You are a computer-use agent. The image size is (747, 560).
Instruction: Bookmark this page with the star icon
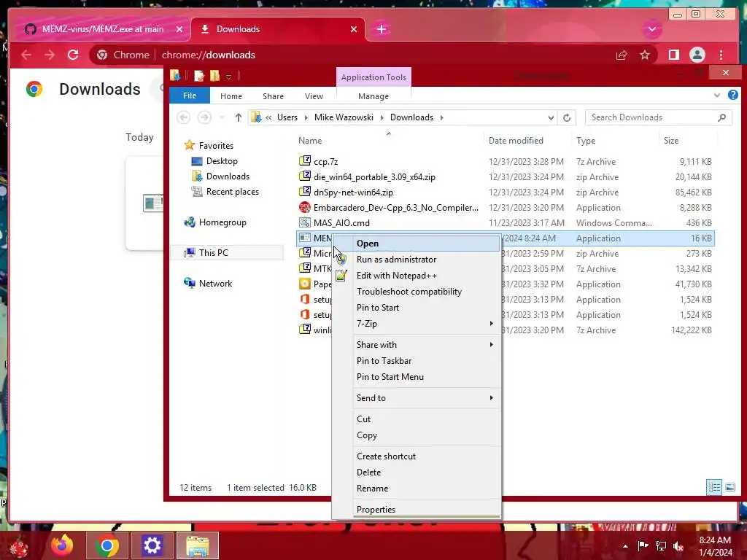pyautogui.click(x=645, y=55)
